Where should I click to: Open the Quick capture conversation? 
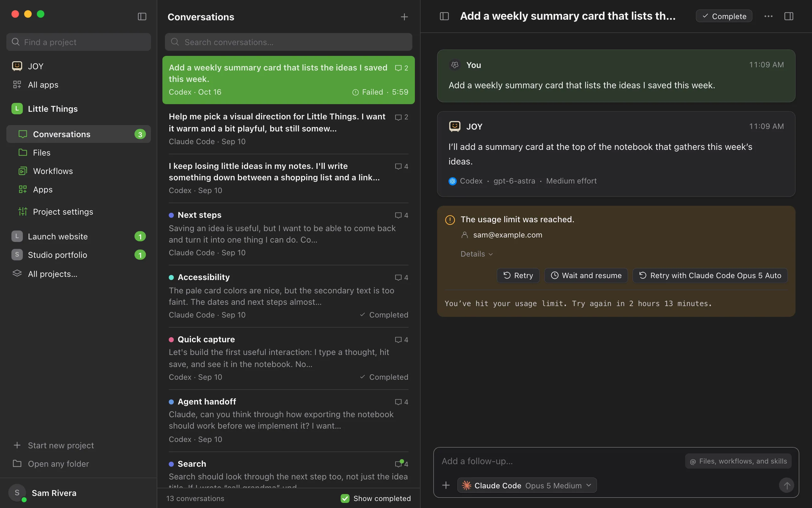(x=289, y=358)
